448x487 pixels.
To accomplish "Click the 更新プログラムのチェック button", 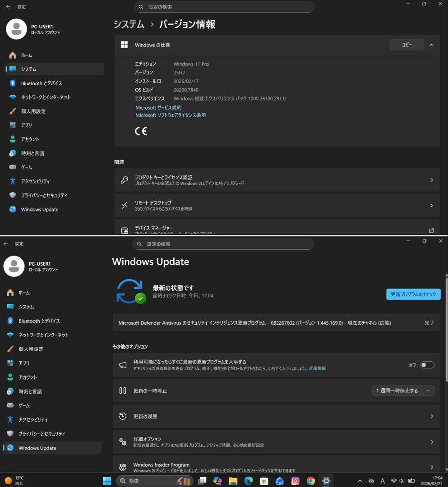I will [413, 294].
